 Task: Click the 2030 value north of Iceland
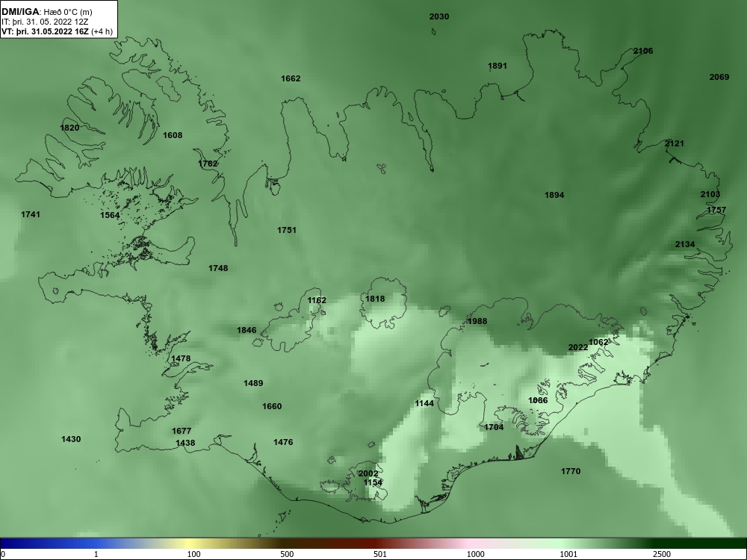coord(438,16)
